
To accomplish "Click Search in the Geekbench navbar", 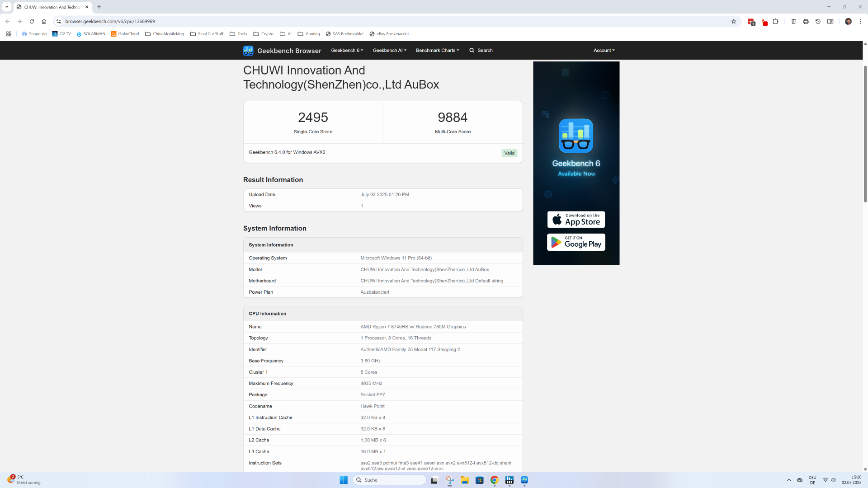I will click(481, 50).
